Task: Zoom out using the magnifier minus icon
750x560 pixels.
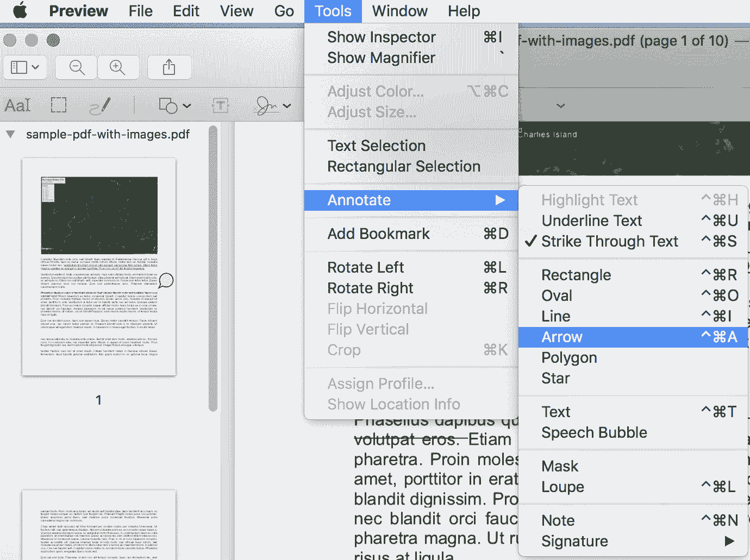Action: pyautogui.click(x=76, y=67)
